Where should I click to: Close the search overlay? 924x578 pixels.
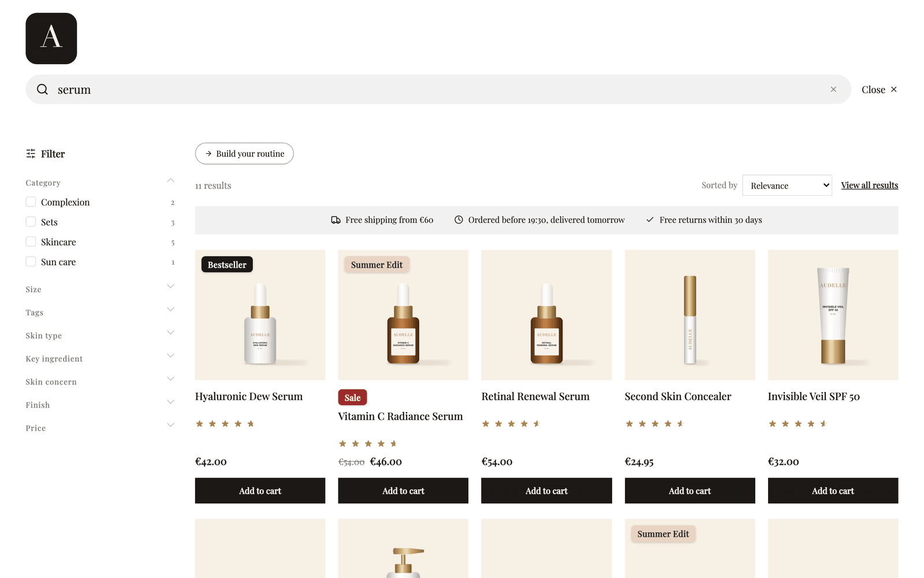(879, 90)
